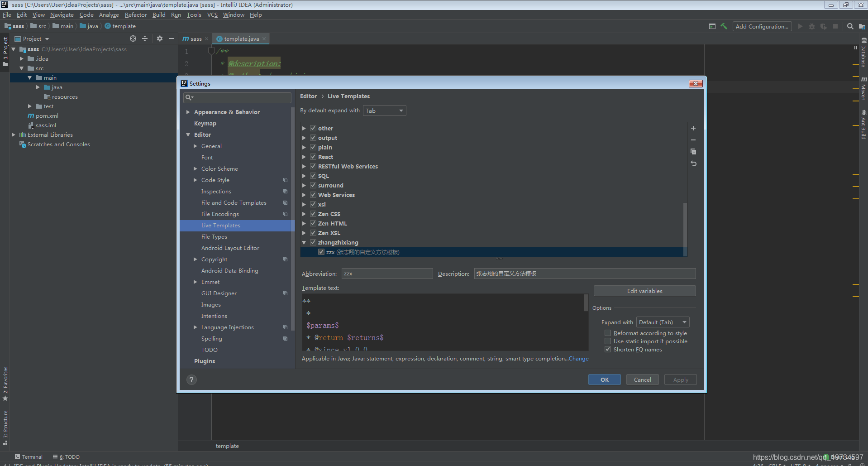Click Scratches and Consoles icon
Screen dimensions: 868x466
pyautogui.click(x=23, y=144)
